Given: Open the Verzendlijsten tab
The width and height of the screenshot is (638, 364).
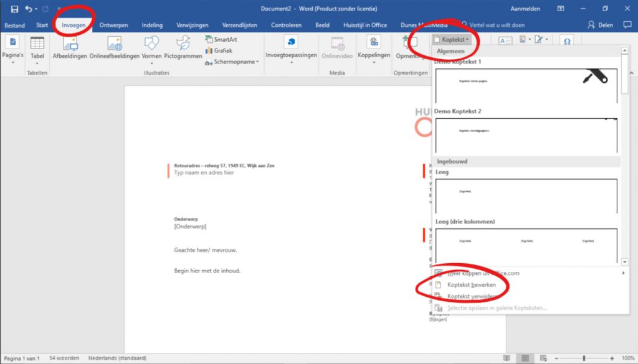Looking at the screenshot, I should [x=240, y=25].
